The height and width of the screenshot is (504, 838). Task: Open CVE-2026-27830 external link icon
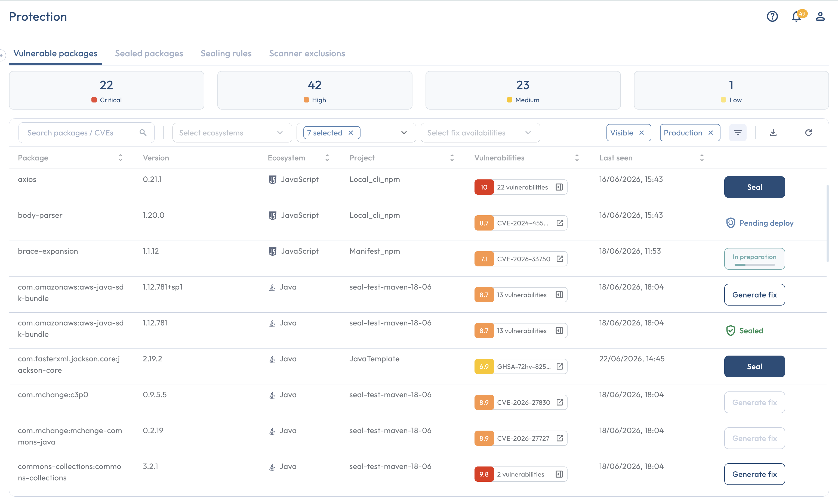560,402
